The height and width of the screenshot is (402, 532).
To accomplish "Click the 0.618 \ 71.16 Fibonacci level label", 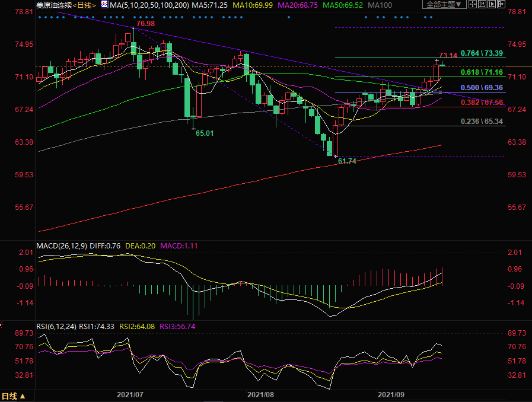I will click(482, 72).
